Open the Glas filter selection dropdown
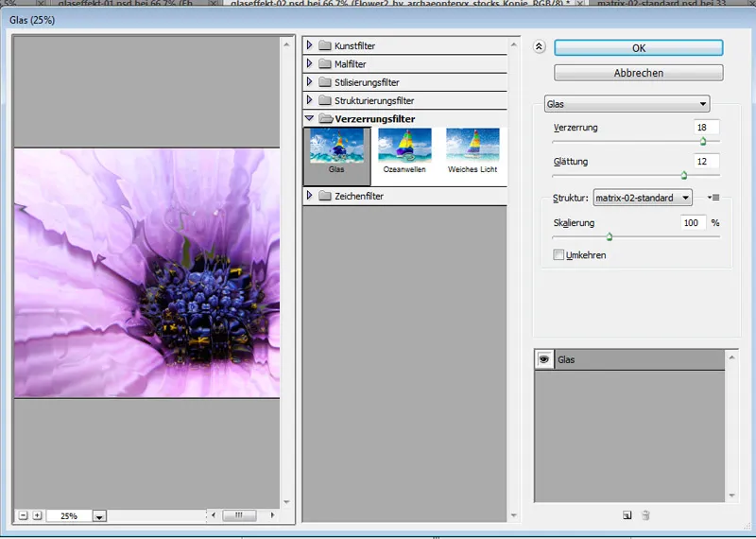The width and height of the screenshot is (756, 539). tap(627, 104)
